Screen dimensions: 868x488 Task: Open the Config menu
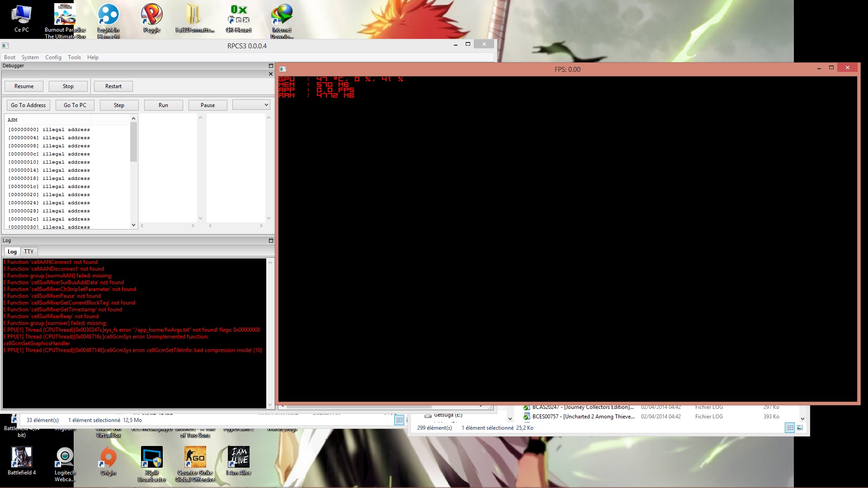pos(53,57)
